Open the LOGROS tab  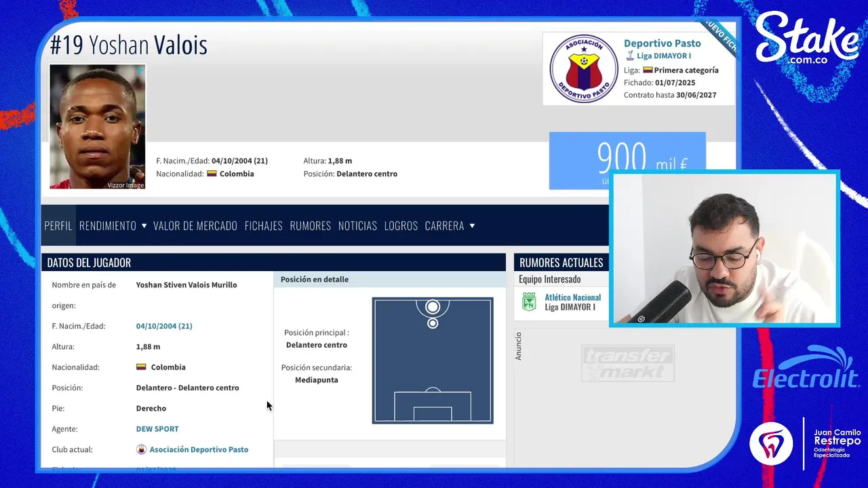(x=401, y=226)
